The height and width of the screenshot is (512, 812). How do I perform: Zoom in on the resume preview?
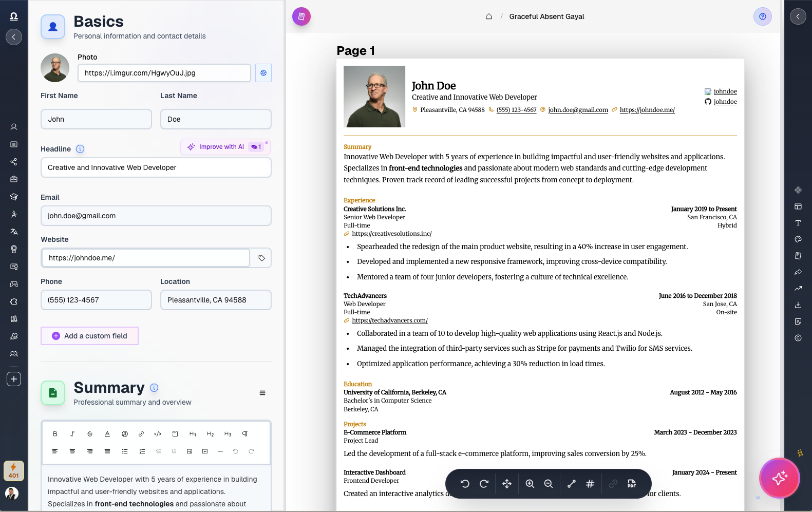tap(530, 484)
